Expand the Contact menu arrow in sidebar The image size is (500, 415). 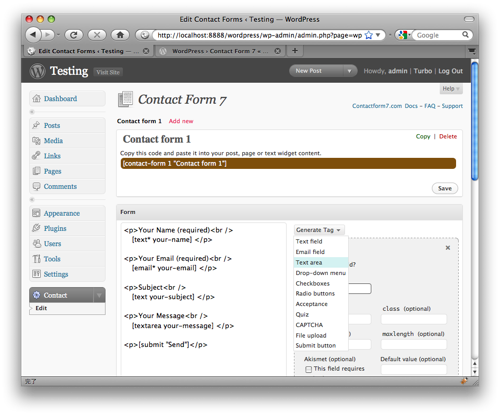click(x=99, y=295)
